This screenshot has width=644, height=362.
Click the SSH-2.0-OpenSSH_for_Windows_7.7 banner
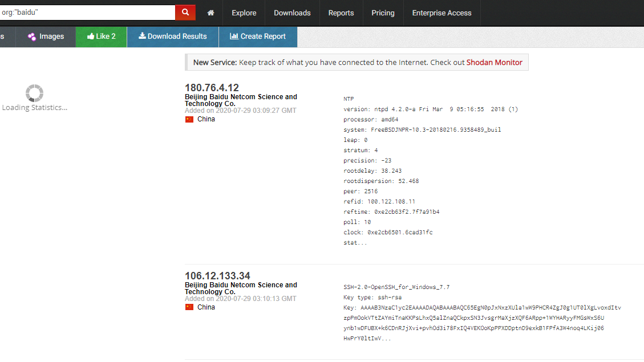pyautogui.click(x=396, y=287)
